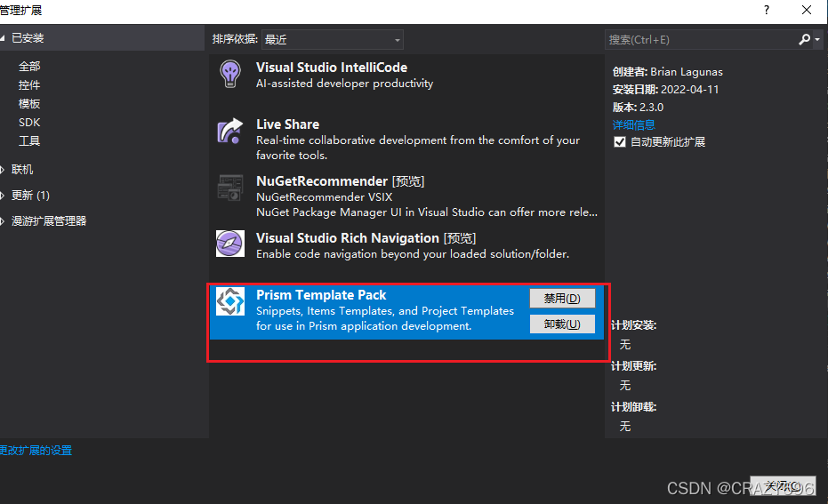828x504 pixels.
Task: Click the 版本: 2.3.0 text
Action: pos(638,108)
